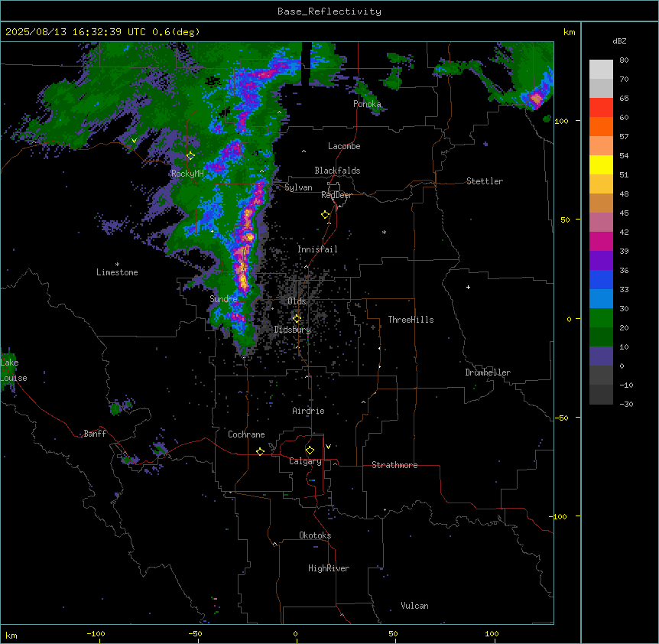Click the yellow V marker east of Calgary
This screenshot has width=659, height=644.
pos(328,447)
